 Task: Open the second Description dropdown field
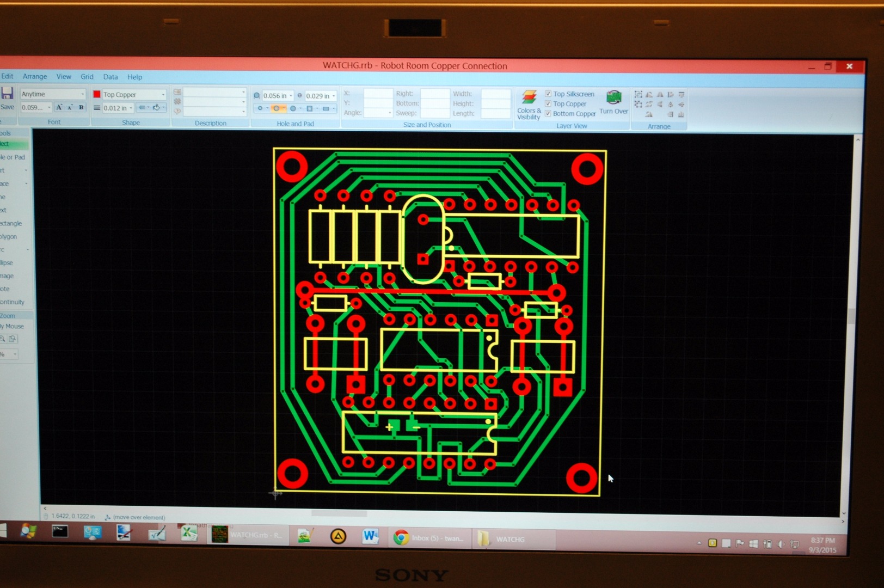(x=214, y=102)
